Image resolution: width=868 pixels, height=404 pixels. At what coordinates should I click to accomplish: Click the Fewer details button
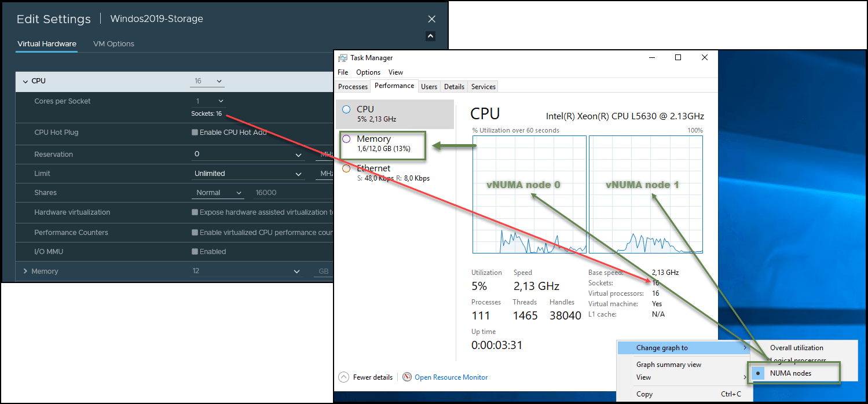(x=366, y=377)
